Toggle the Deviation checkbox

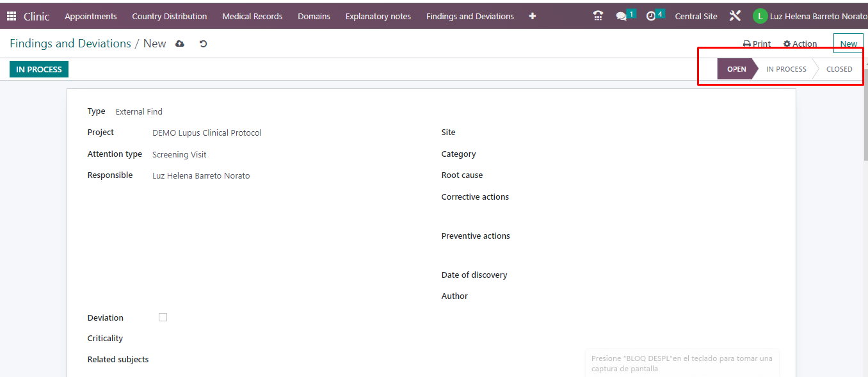163,317
